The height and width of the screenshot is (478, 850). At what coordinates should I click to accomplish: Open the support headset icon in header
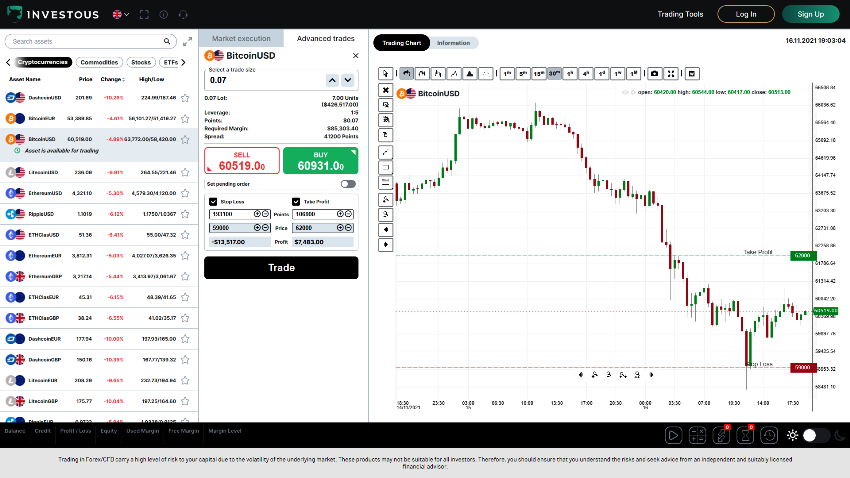tap(183, 15)
